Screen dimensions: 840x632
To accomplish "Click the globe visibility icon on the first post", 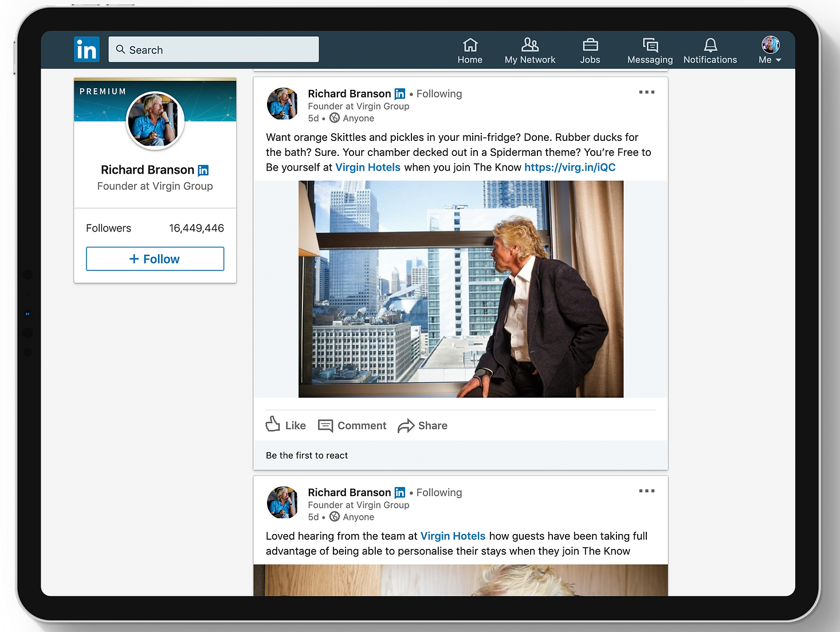I will [335, 118].
